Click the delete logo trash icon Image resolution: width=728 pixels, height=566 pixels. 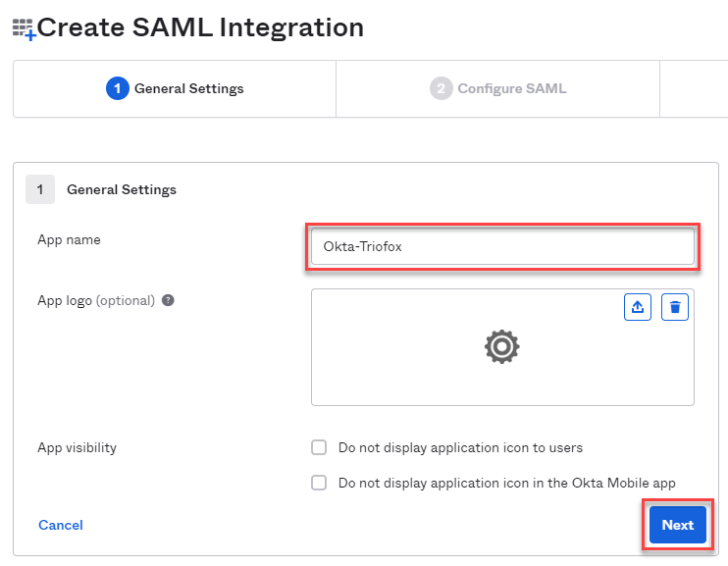(675, 307)
